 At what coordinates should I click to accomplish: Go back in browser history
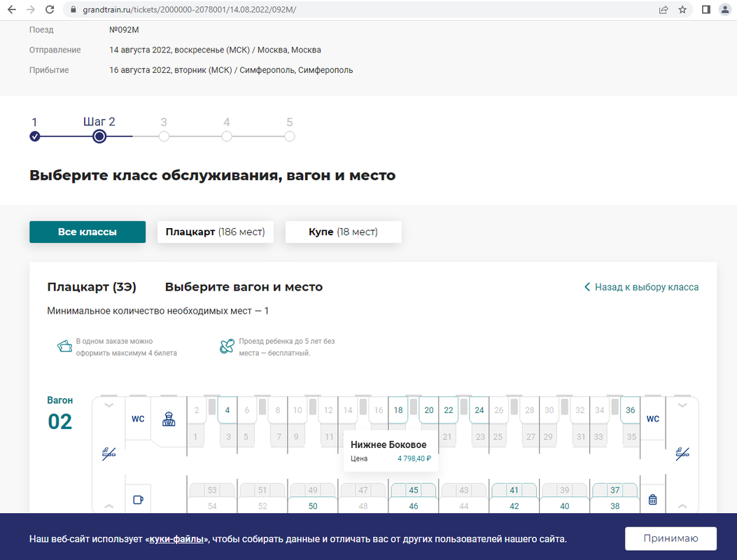[12, 9]
